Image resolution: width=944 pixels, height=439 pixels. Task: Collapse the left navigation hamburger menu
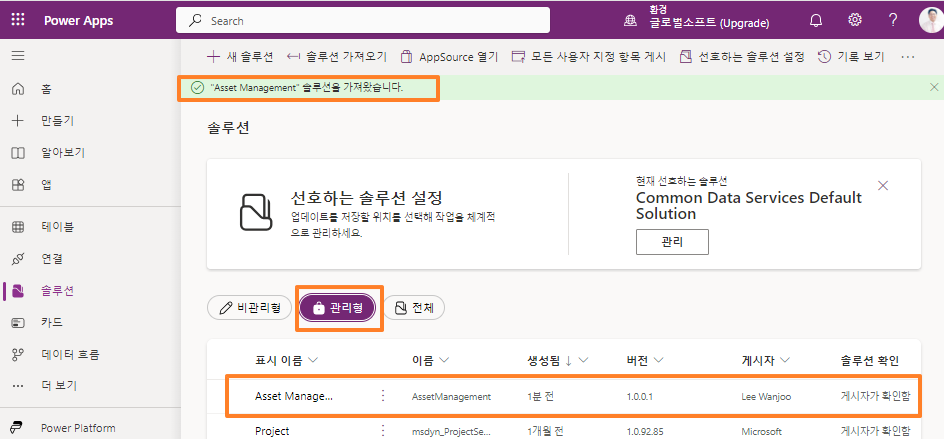pos(18,56)
